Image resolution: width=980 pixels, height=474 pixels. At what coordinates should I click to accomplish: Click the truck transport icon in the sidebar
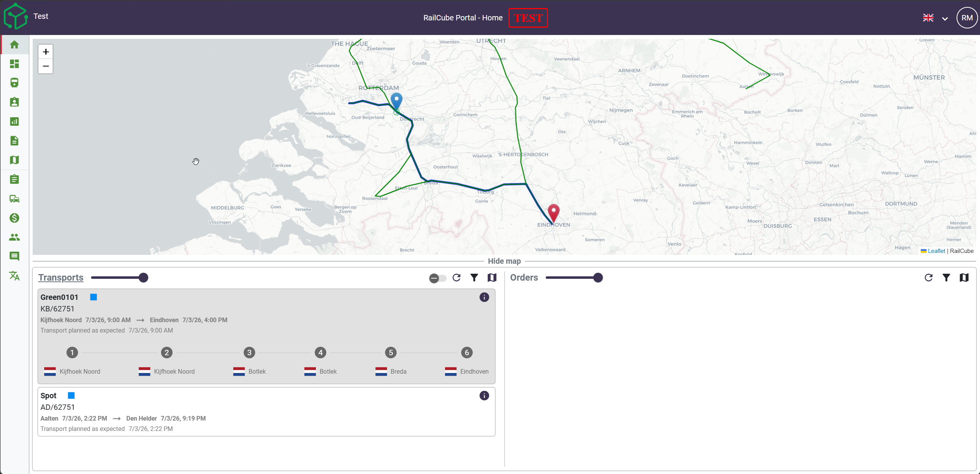14,199
